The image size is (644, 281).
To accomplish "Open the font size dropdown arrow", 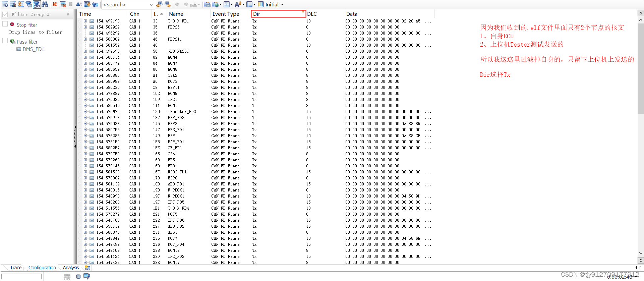I will click(x=243, y=5).
